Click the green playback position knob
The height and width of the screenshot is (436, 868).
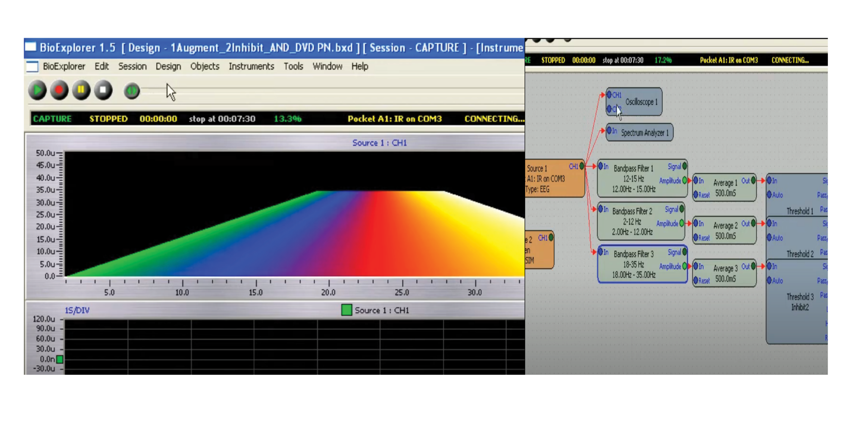pos(132,91)
